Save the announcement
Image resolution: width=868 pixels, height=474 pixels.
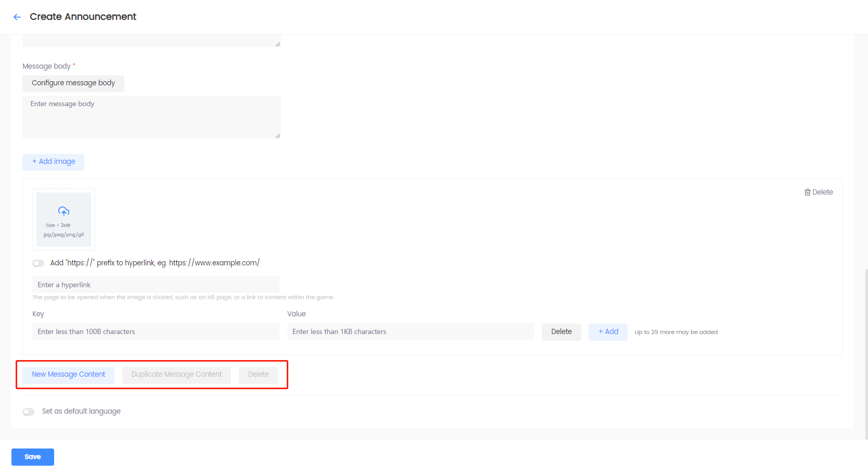33,457
